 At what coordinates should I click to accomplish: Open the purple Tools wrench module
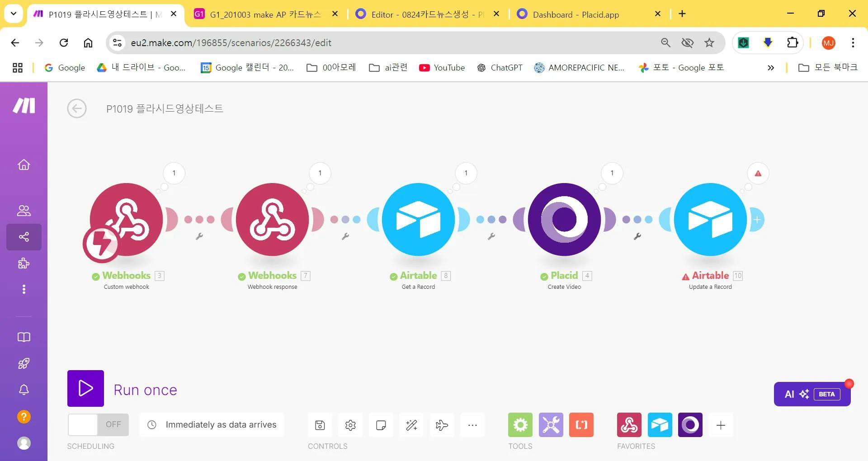coord(551,425)
